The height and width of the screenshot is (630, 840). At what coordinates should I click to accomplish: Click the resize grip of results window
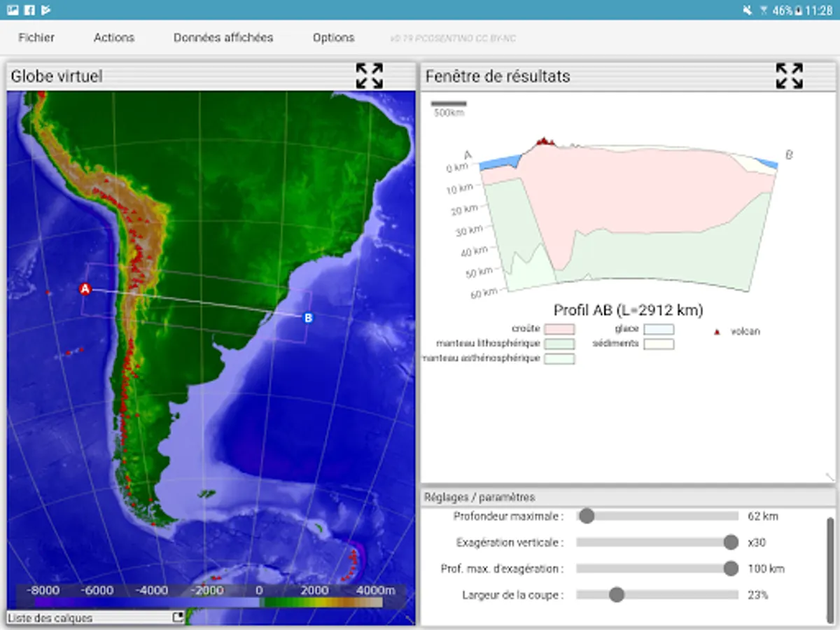pos(830,477)
